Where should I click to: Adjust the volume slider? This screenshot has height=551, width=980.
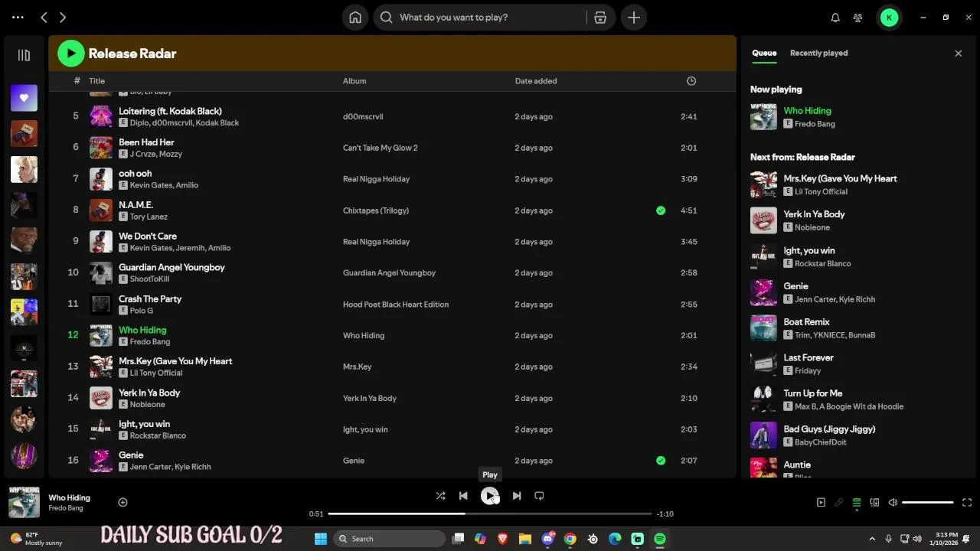tap(927, 503)
